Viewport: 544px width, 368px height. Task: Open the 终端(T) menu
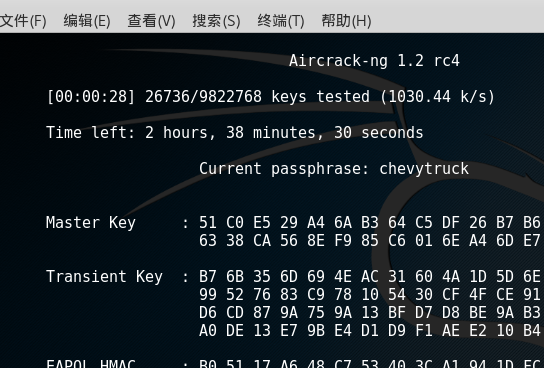[281, 21]
